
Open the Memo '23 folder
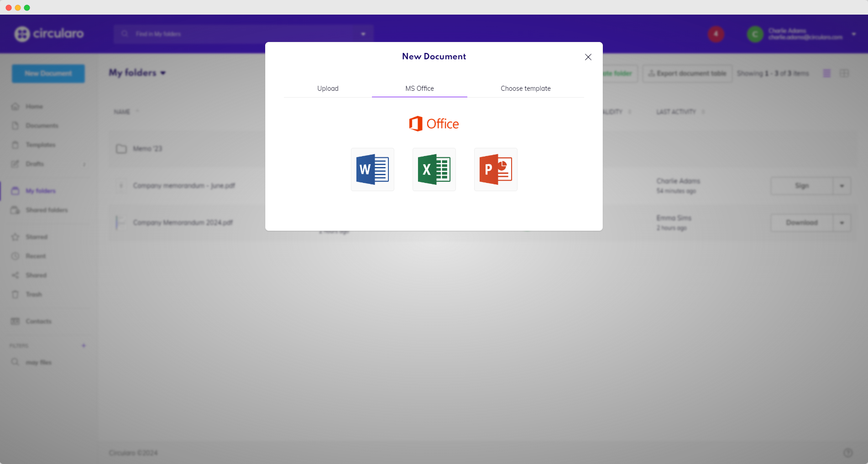(147, 149)
